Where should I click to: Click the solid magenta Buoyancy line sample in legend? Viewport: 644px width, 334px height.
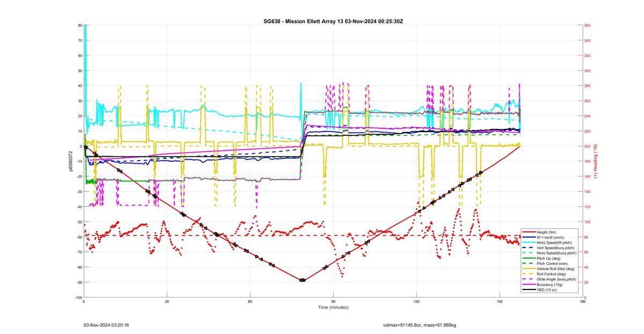pos(529,285)
